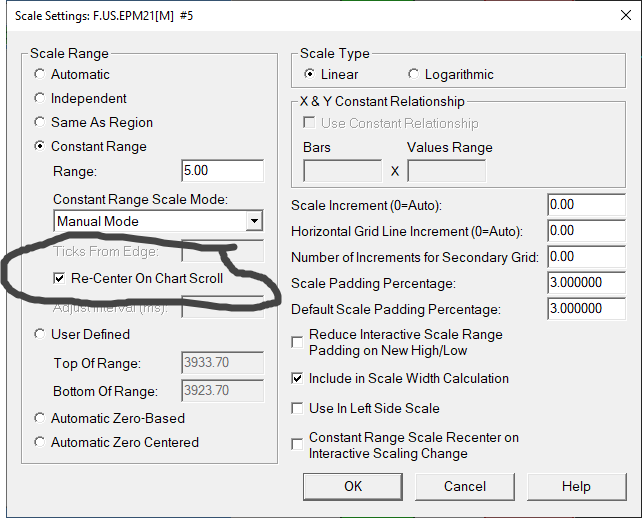Click the Cancel button

coord(465,486)
